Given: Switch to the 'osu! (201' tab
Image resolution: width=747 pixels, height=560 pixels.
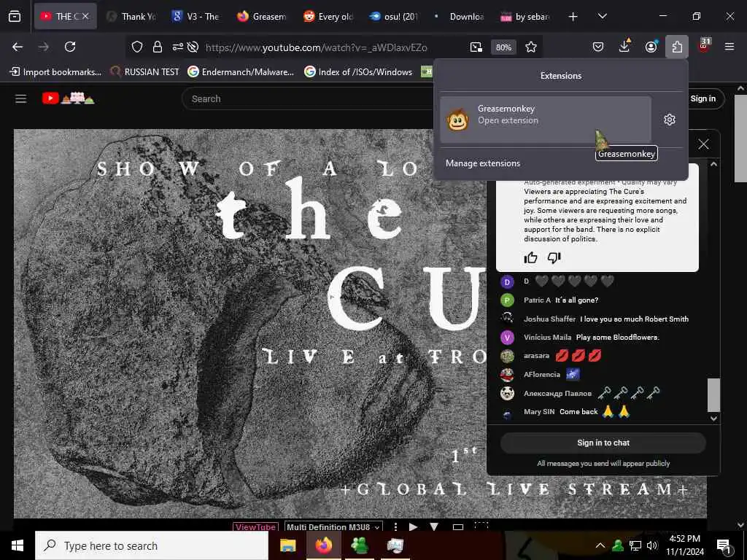Looking at the screenshot, I should point(393,17).
